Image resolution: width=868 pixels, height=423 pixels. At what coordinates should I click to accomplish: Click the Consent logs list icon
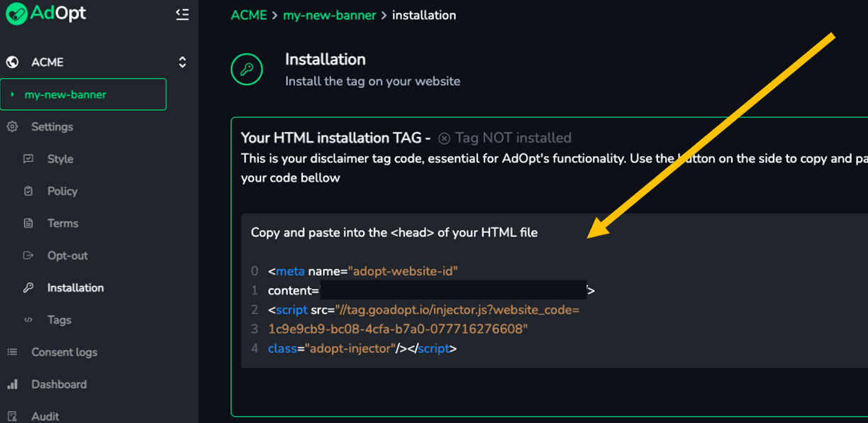12,352
